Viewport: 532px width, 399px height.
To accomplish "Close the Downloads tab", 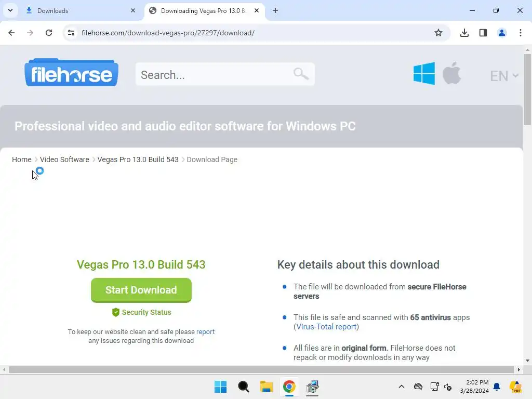I will tap(132, 10).
